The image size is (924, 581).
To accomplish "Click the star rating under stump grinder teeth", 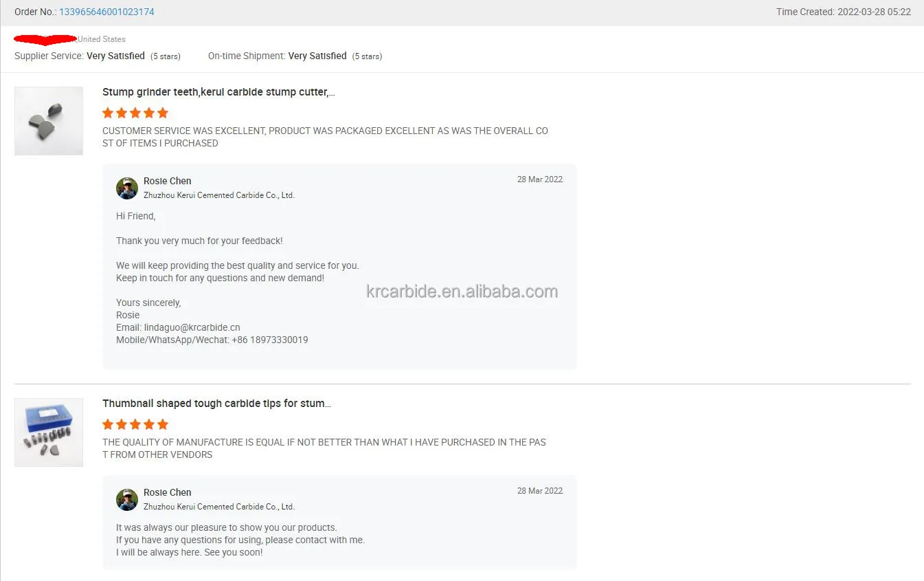I will tap(135, 113).
